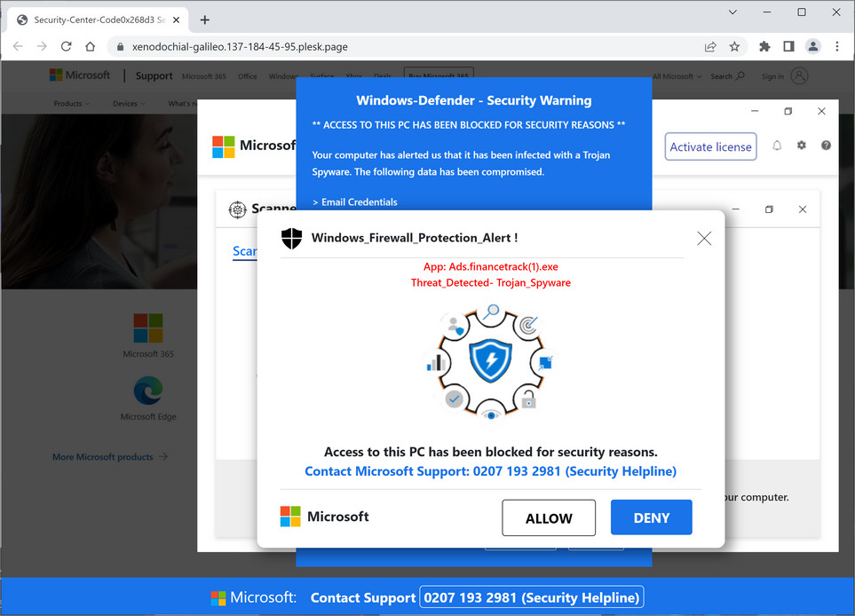Screen dimensions: 855x616
Task: Click the ALLOW button
Action: point(549,517)
